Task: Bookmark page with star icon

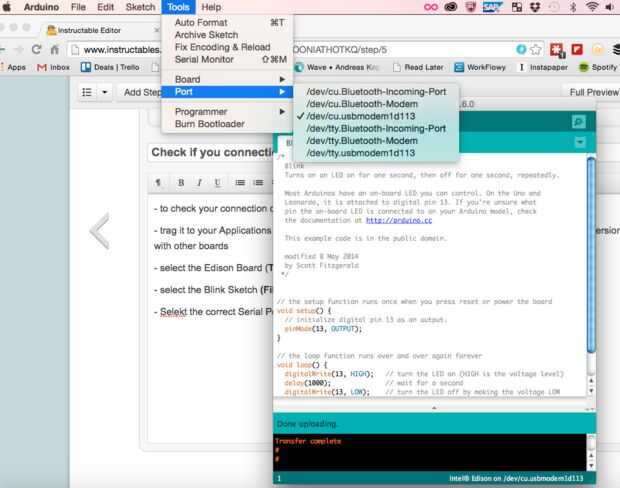Action: pyautogui.click(x=535, y=50)
